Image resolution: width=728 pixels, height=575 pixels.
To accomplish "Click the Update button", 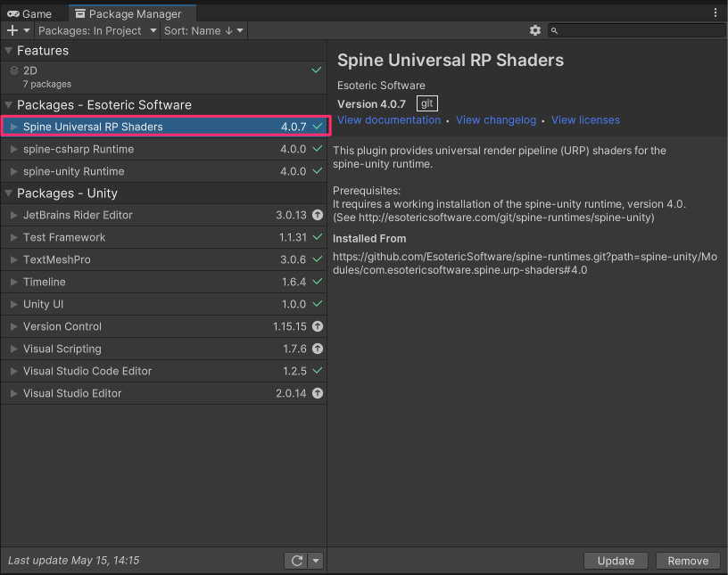I will tap(616, 561).
